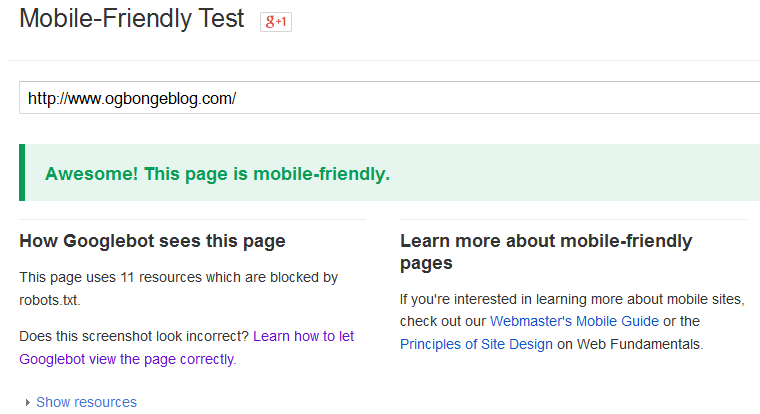This screenshot has width=760, height=414.
Task: Follow the Principles of Site Design link
Action: 476,344
